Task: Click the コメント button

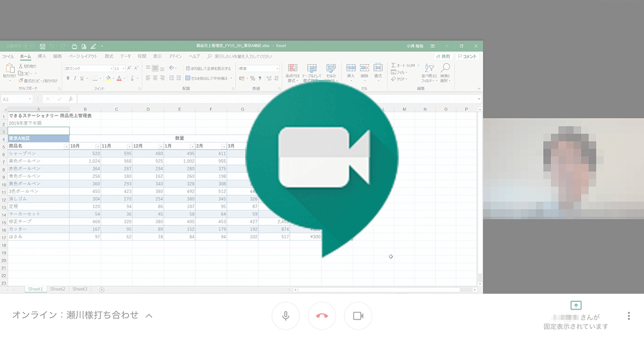Action: click(467, 56)
